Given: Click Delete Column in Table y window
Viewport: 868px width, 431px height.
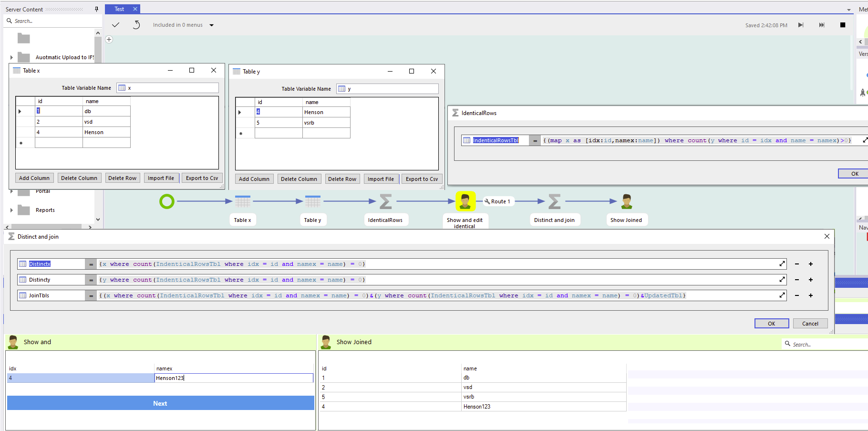Looking at the screenshot, I should tap(299, 179).
